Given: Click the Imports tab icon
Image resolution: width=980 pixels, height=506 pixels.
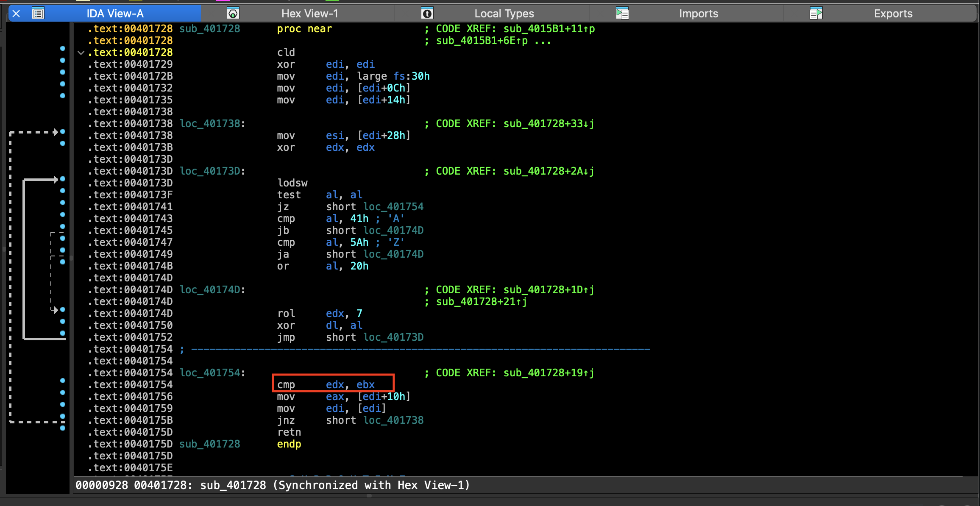Looking at the screenshot, I should click(x=622, y=14).
